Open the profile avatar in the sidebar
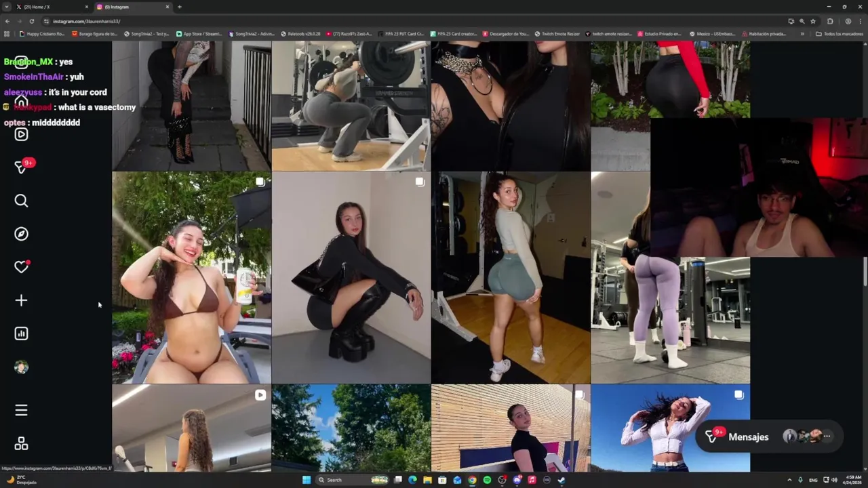 (x=21, y=367)
